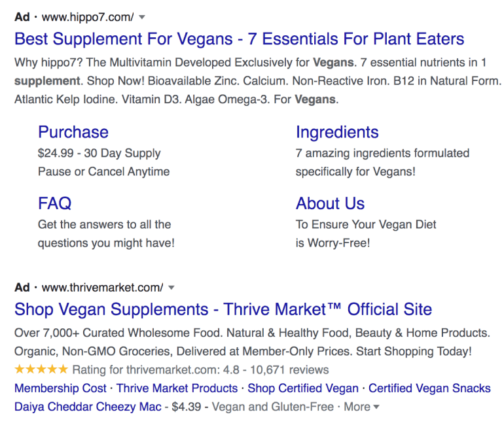Screen dimensions: 504x425
Task: Visit the About Us sitelink
Action: [x=330, y=203]
